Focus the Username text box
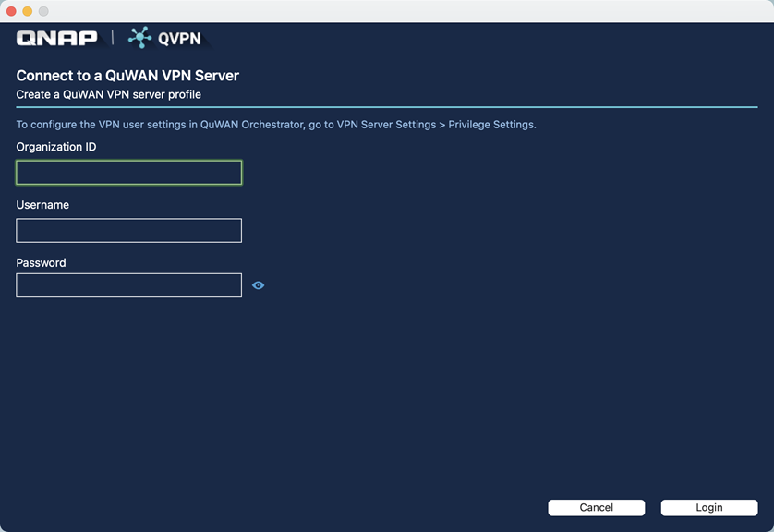This screenshot has height=532, width=774. 128,231
